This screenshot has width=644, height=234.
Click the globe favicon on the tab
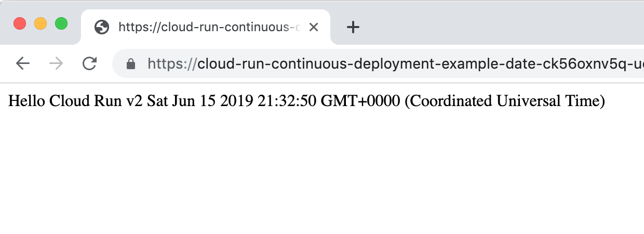pyautogui.click(x=102, y=27)
